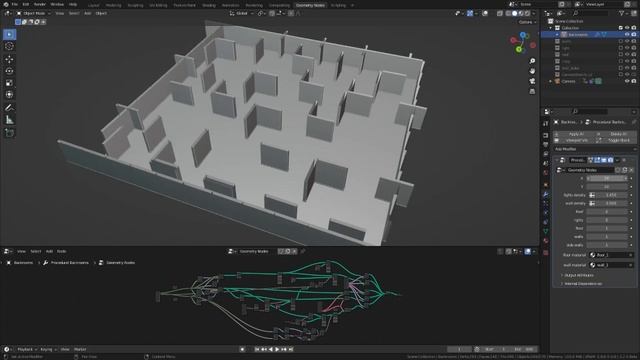
Task: Collapse the Collection tree item
Action: [x=551, y=28]
